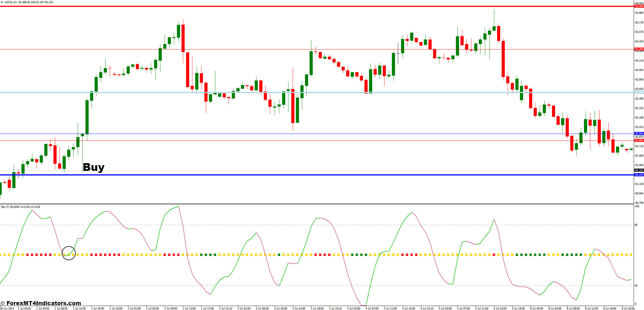Click 82.955 on the price scale
644x310 pixels.
point(639,70)
